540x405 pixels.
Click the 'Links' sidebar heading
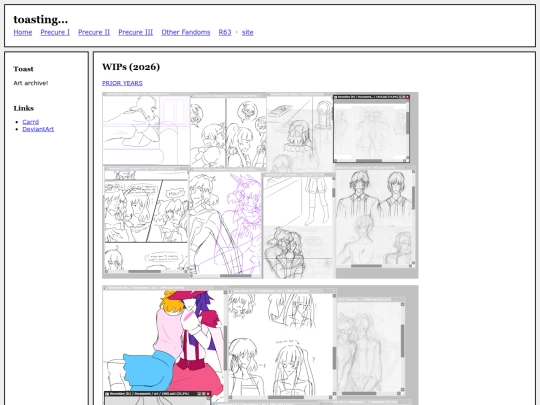[x=24, y=108]
